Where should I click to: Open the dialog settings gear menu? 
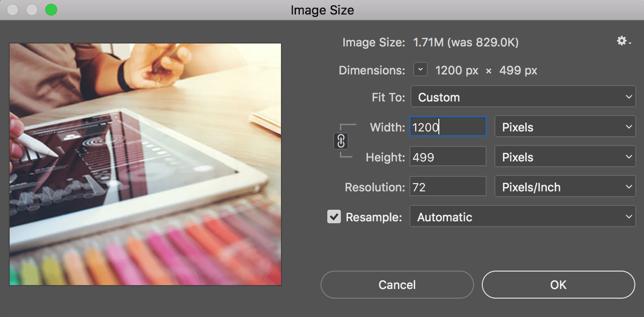[621, 41]
